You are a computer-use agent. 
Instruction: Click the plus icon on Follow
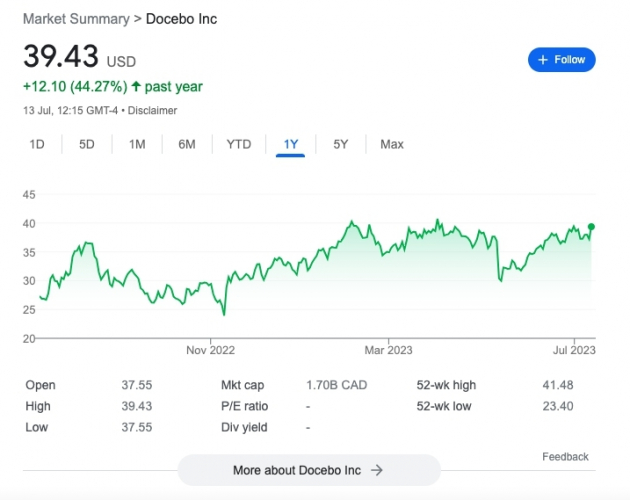click(x=543, y=60)
